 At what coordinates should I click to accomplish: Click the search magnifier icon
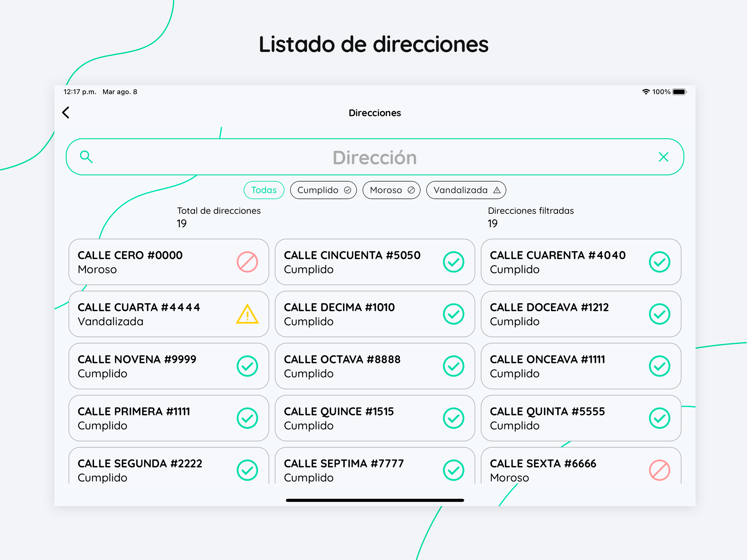point(86,157)
